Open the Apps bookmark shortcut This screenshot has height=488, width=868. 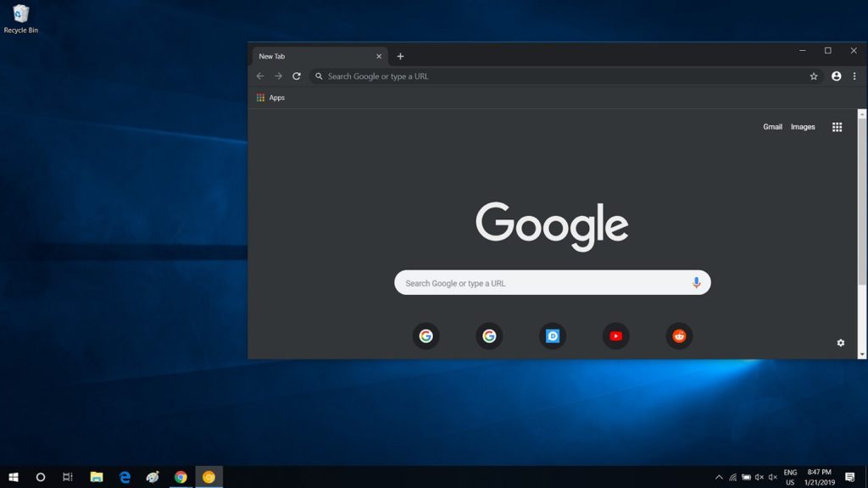(x=271, y=97)
